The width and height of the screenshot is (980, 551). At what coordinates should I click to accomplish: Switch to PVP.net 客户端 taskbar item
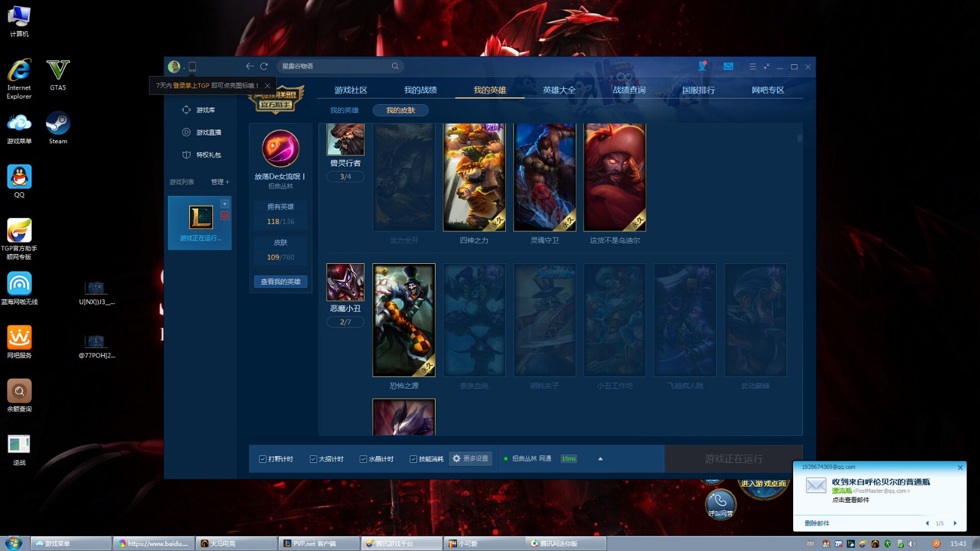pyautogui.click(x=318, y=544)
